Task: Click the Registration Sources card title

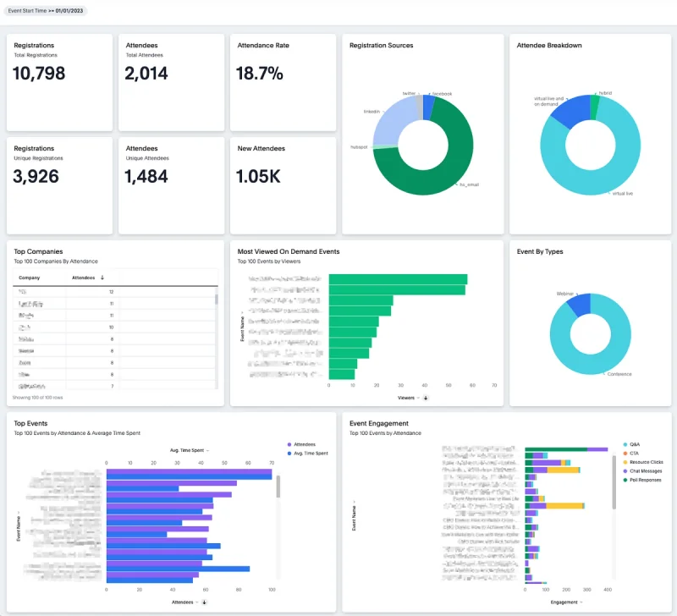Action: (382, 46)
